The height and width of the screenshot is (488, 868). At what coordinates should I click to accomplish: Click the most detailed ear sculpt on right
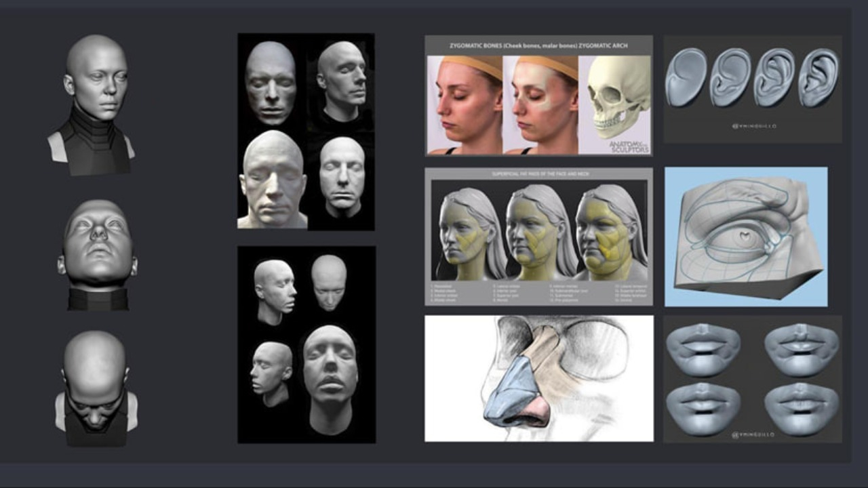[x=818, y=77]
